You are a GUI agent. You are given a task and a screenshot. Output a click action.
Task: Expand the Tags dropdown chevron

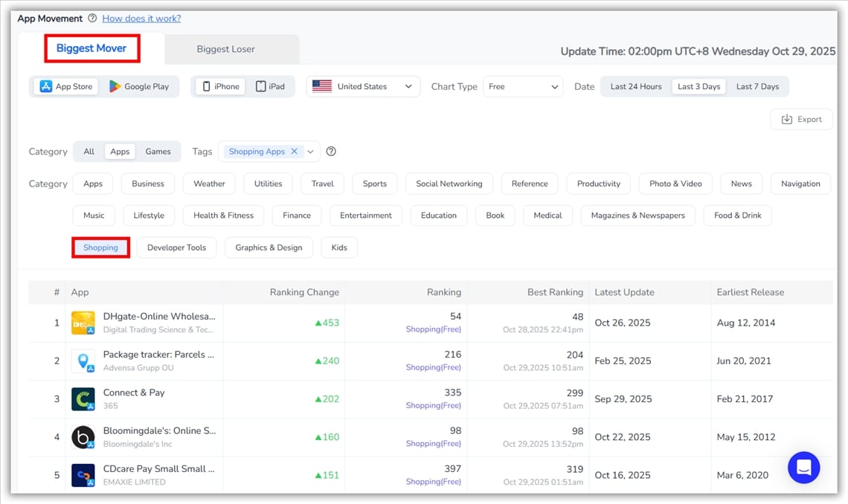point(311,152)
